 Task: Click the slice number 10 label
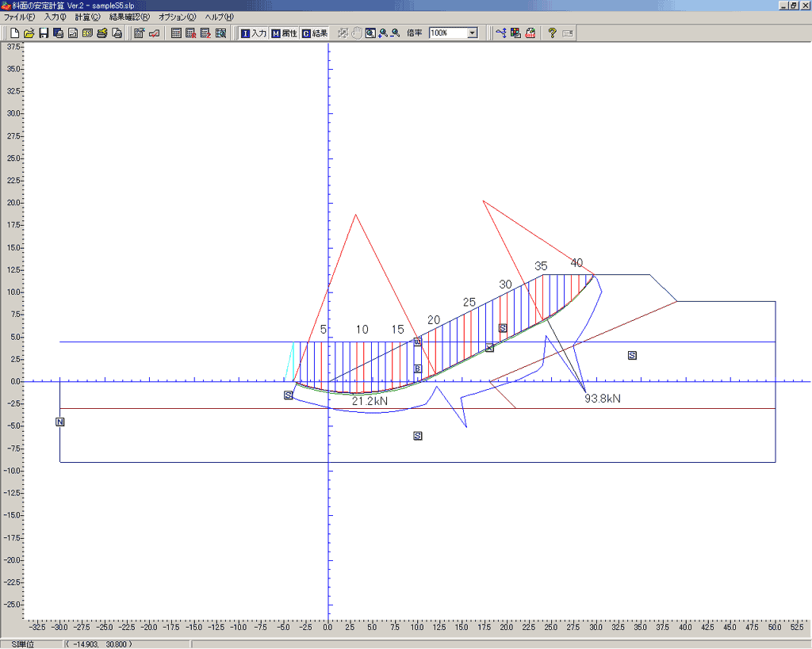(362, 330)
